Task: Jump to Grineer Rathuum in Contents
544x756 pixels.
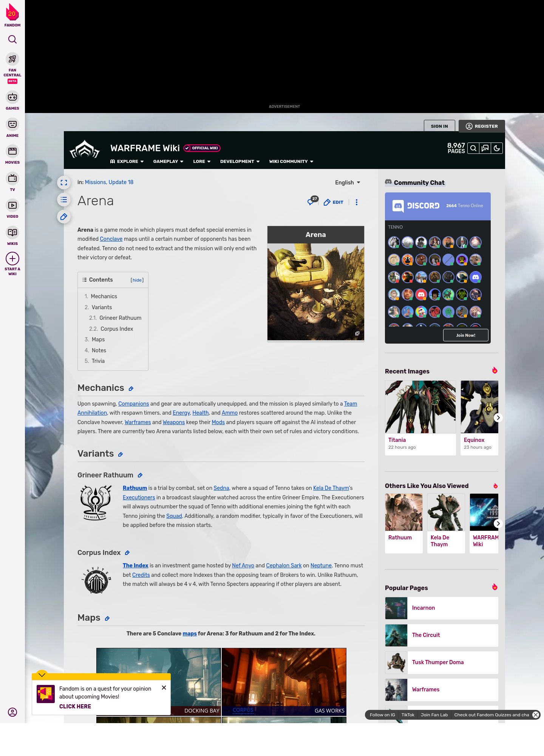Action: (120, 318)
